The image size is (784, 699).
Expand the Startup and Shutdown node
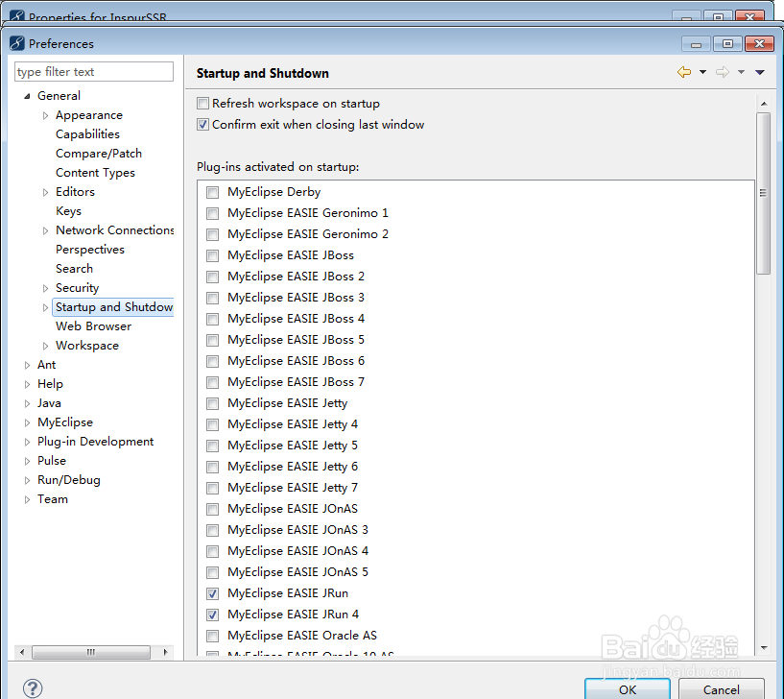click(x=45, y=307)
